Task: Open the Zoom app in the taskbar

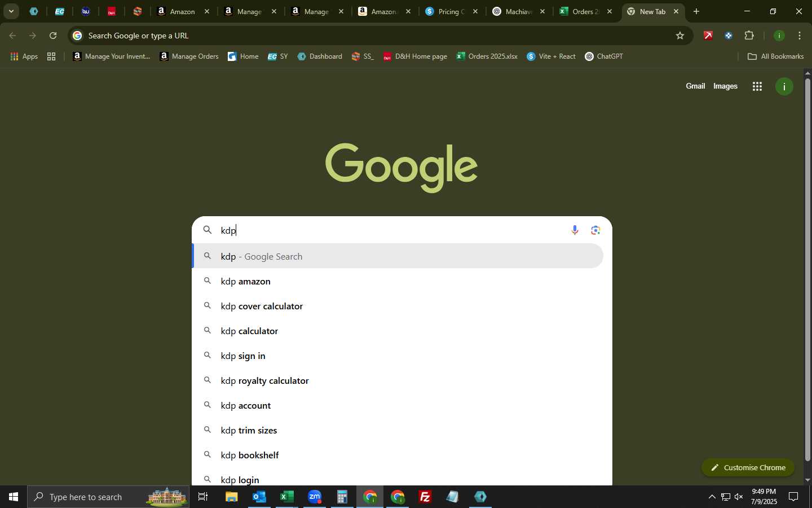Action: (315, 497)
